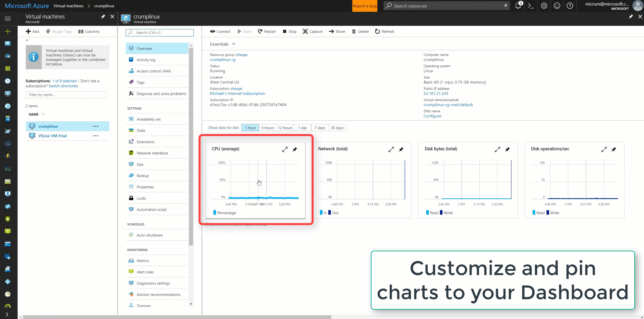Viewport: 644px width, 319px height.
Task: Open Diagnose and solve problems
Action: [x=157, y=94]
